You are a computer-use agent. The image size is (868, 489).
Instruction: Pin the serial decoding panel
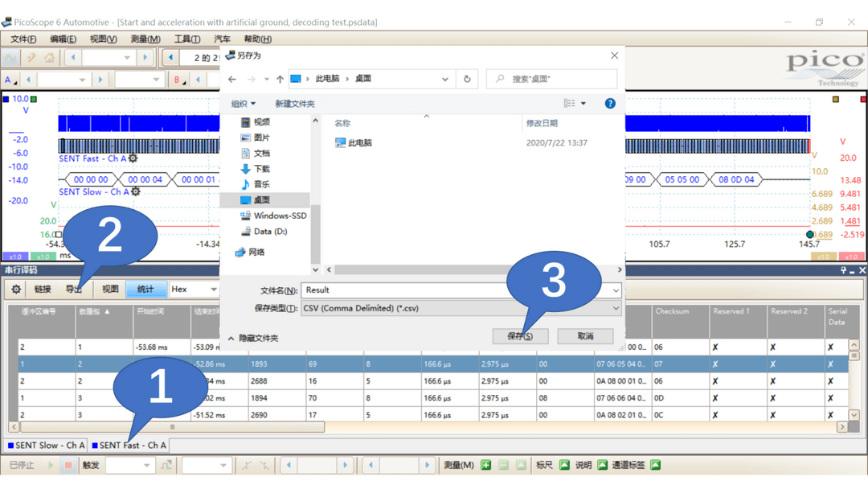click(843, 270)
